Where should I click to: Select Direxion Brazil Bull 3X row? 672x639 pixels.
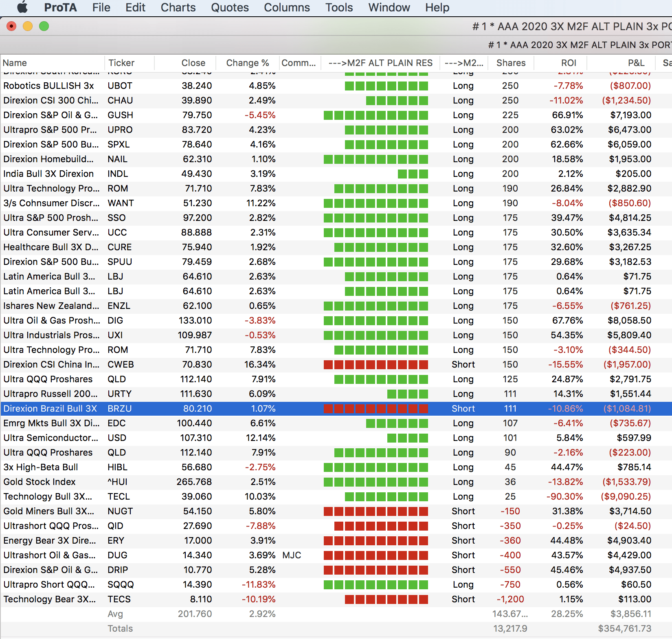click(x=336, y=408)
